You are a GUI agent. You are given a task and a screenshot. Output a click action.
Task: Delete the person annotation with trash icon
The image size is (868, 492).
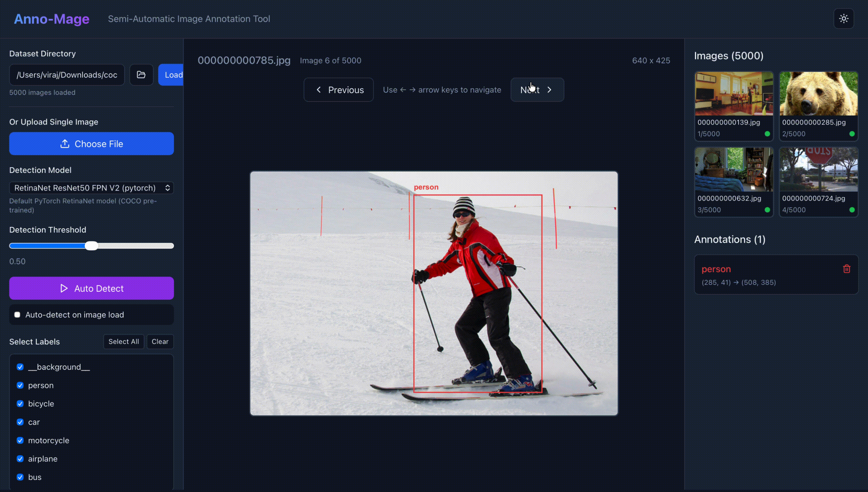[846, 269]
